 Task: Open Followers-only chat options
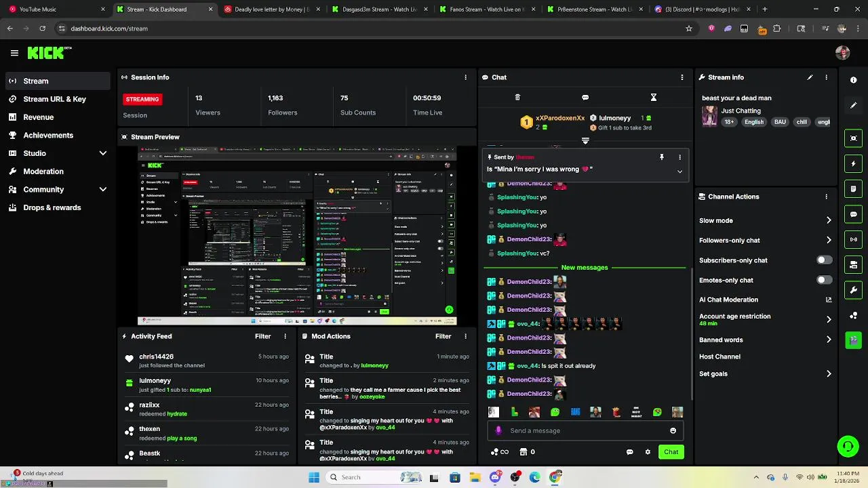(765, 240)
